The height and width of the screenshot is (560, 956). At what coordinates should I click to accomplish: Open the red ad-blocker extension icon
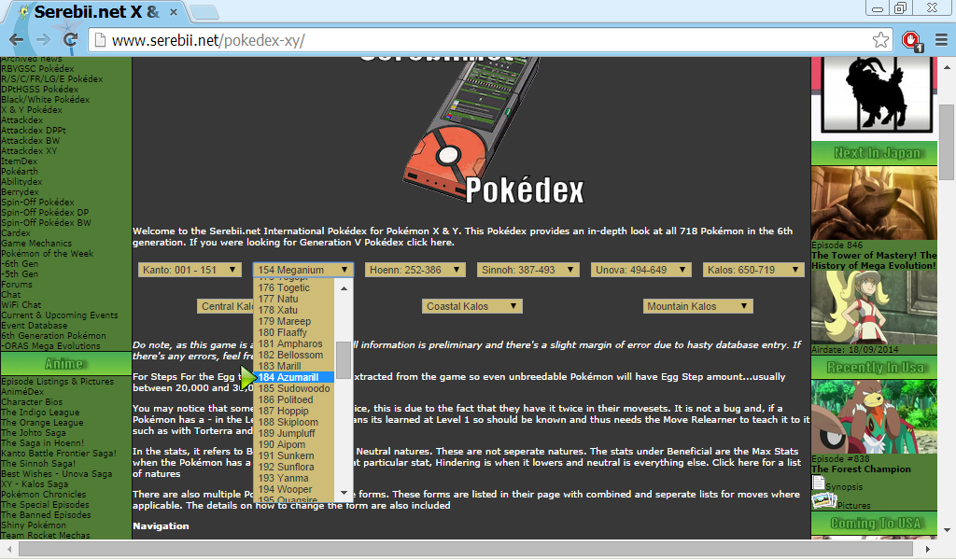tap(912, 41)
